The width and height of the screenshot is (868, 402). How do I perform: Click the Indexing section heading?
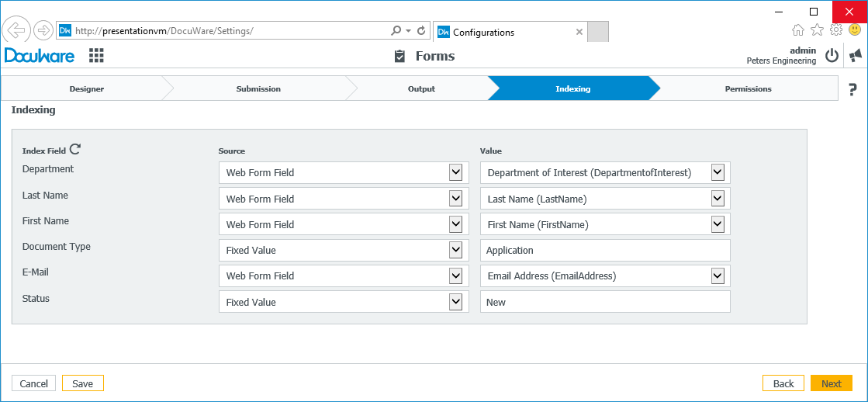coord(33,109)
